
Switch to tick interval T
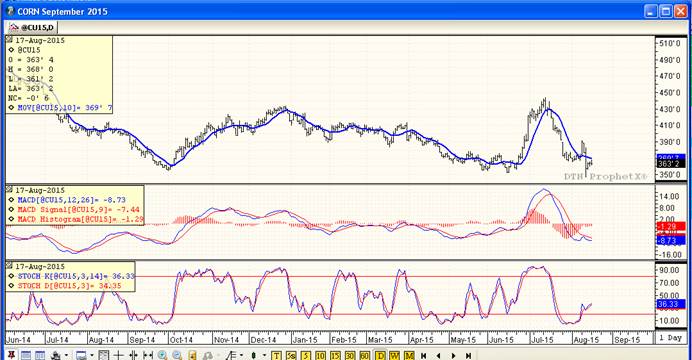click(x=276, y=356)
